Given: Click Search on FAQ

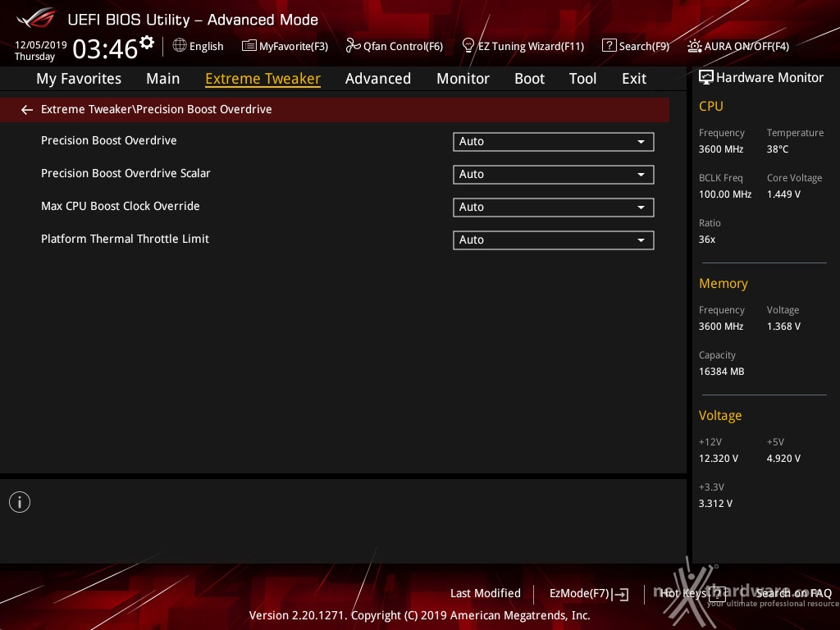Looking at the screenshot, I should (x=793, y=593).
